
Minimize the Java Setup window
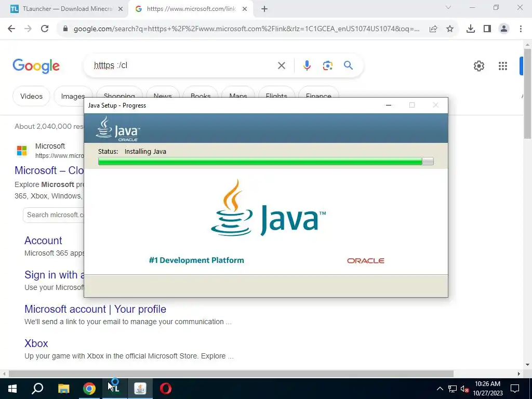point(389,105)
